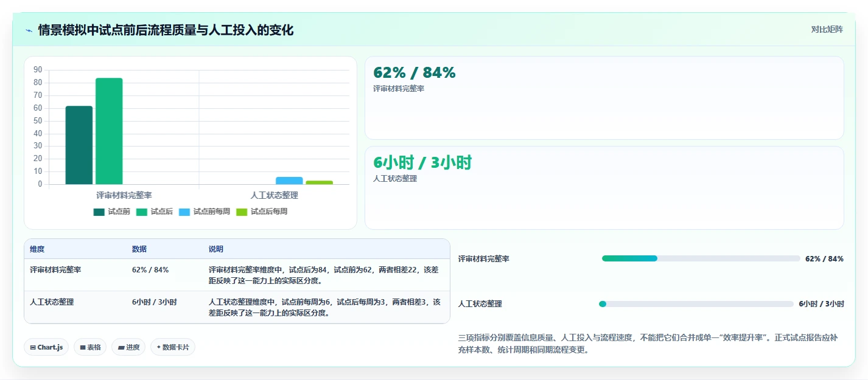The image size is (868, 380).
Task: Click 评审材料完整率 caption in the data card
Action: [399, 89]
